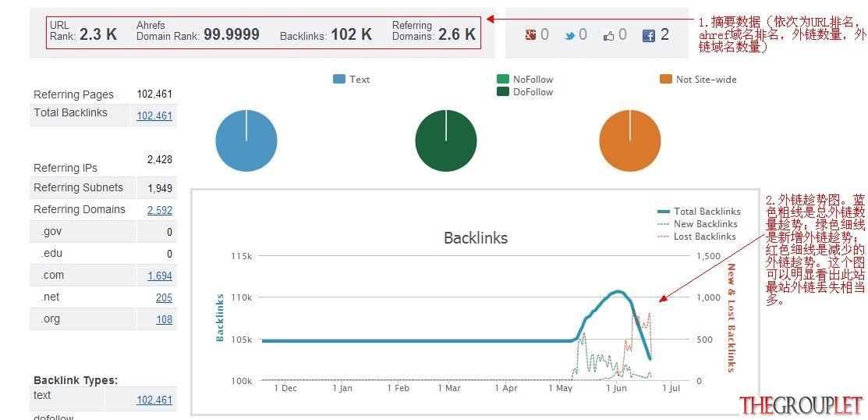Click the Referring Subnets value 1,949
Image resolution: width=868 pixels, height=420 pixels.
pyautogui.click(x=160, y=188)
